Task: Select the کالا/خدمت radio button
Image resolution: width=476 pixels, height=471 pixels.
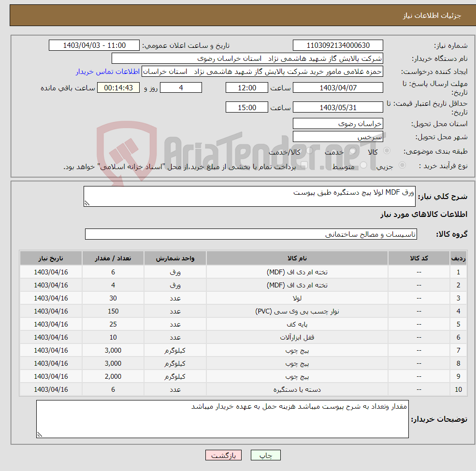Action: pos(309,151)
